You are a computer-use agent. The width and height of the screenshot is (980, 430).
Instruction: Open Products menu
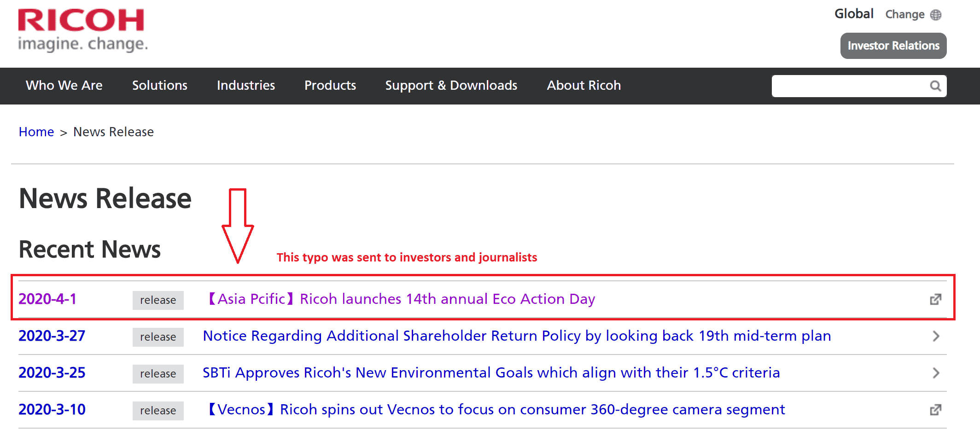coord(330,86)
